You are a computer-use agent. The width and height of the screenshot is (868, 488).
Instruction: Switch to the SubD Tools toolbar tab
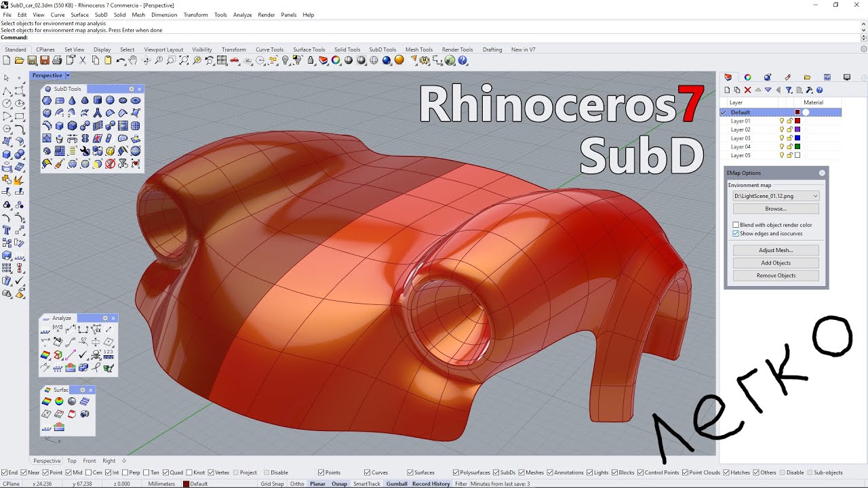pyautogui.click(x=382, y=49)
